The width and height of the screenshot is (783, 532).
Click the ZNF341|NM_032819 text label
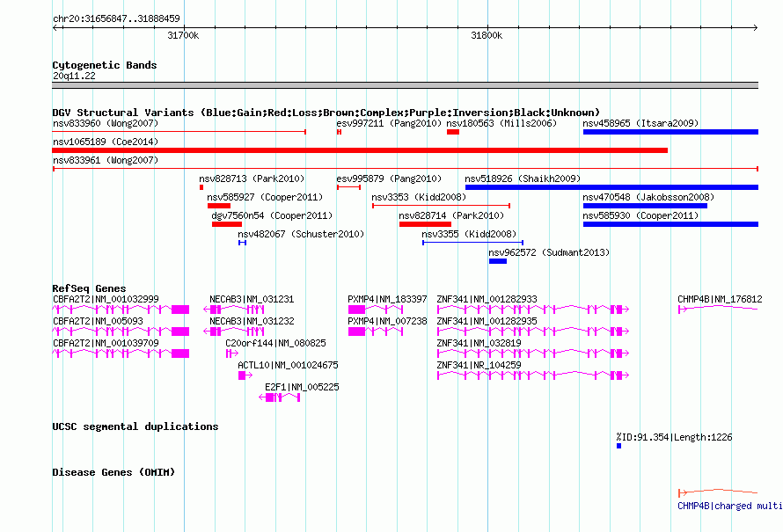point(479,343)
